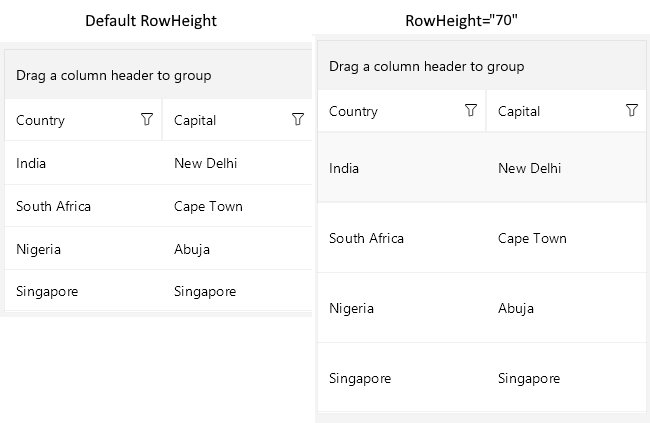The height and width of the screenshot is (423, 650).
Task: Click the group drop area in the larger grid
Action: [x=427, y=67]
